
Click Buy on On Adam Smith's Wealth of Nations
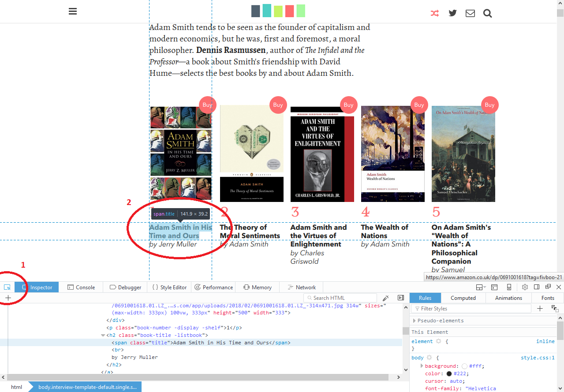click(490, 105)
